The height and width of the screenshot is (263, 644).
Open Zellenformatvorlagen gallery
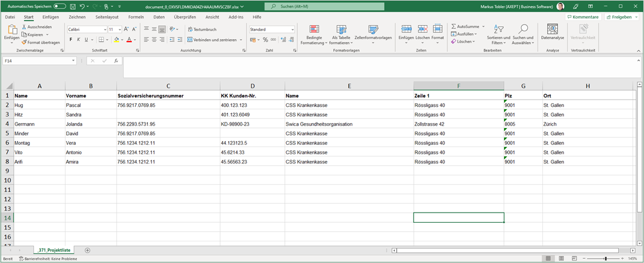373,35
